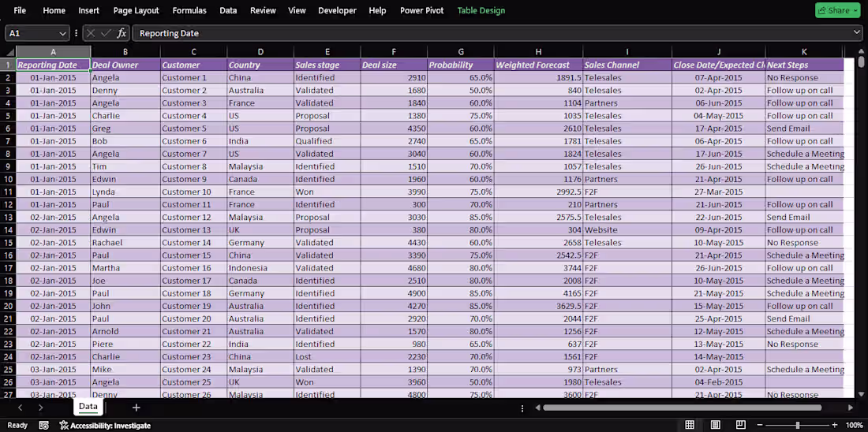868x432 pixels.
Task: Click deal owner cell Rachael
Action: (125, 243)
